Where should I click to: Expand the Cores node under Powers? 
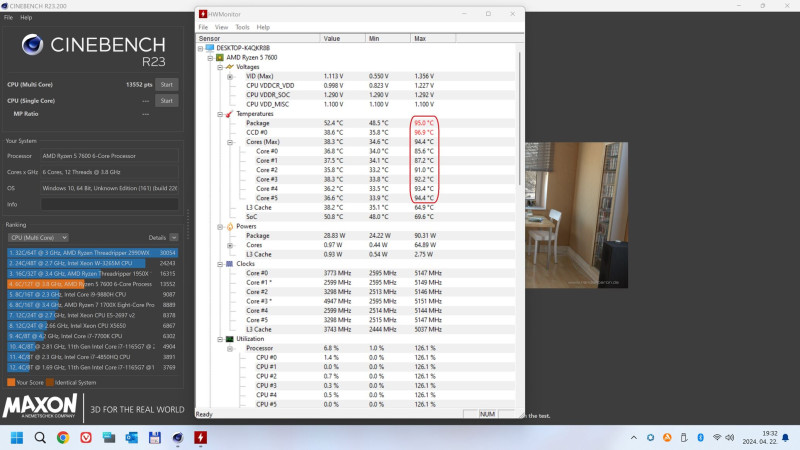[x=230, y=245]
